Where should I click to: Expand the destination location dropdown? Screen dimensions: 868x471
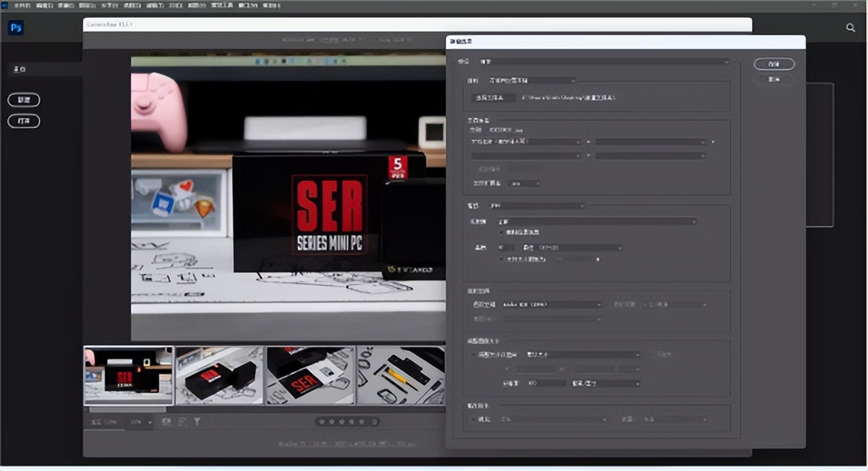531,81
